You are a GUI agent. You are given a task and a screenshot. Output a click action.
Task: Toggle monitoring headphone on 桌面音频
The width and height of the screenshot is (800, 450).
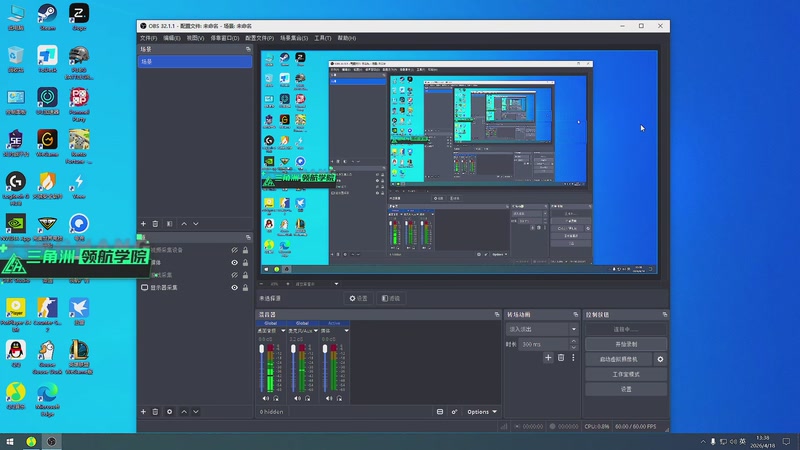point(276,398)
